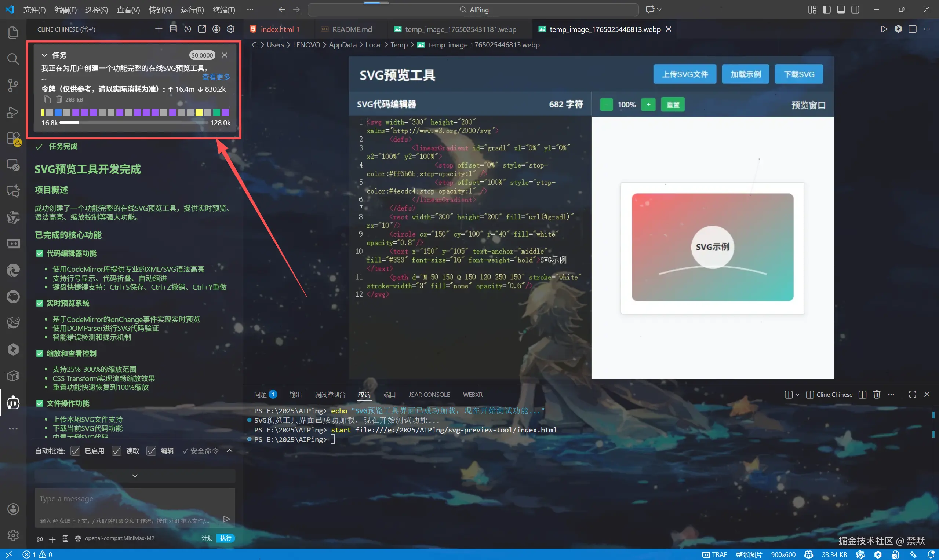Screen dimensions: 939x560
Task: Open Run and Debug view
Action: tap(13, 112)
